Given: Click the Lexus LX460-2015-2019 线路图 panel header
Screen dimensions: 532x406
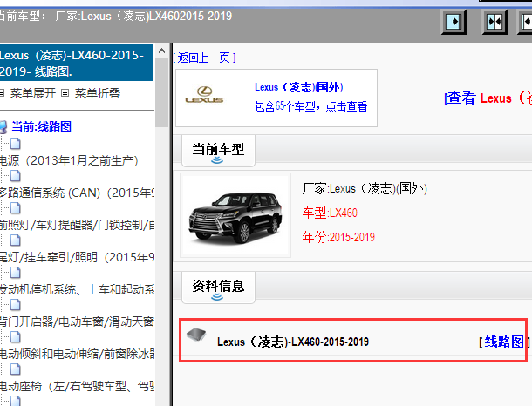Looking at the screenshot, I should click(x=77, y=63).
